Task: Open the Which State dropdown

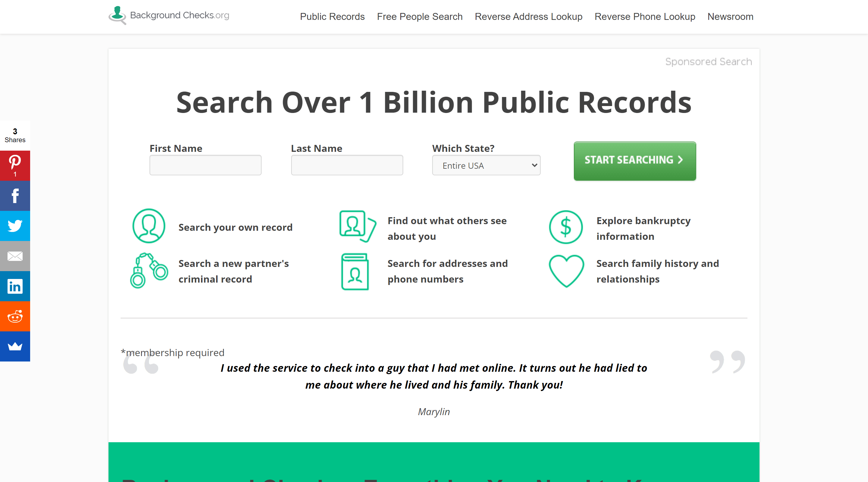Action: (x=486, y=165)
